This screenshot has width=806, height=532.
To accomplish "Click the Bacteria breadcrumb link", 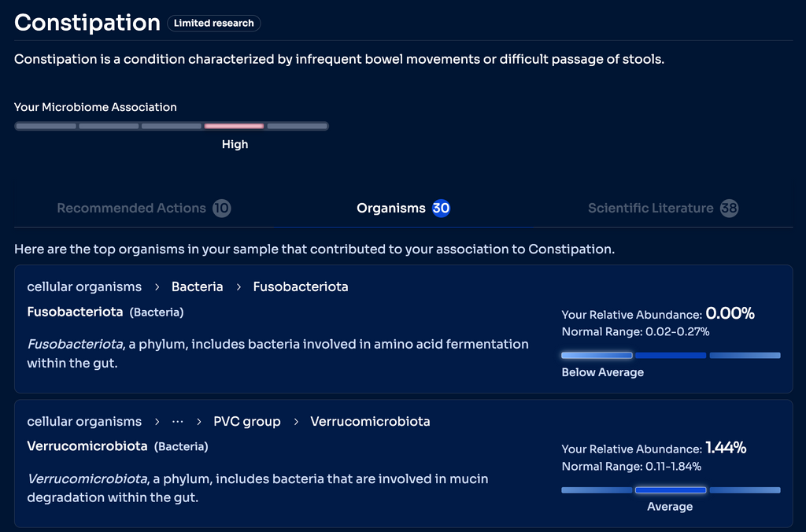I will (x=198, y=287).
